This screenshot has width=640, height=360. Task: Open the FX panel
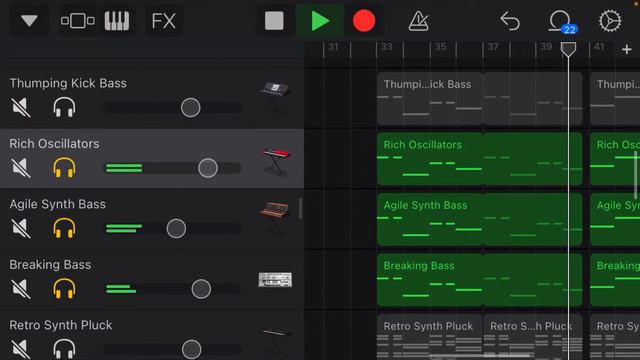coord(163,20)
